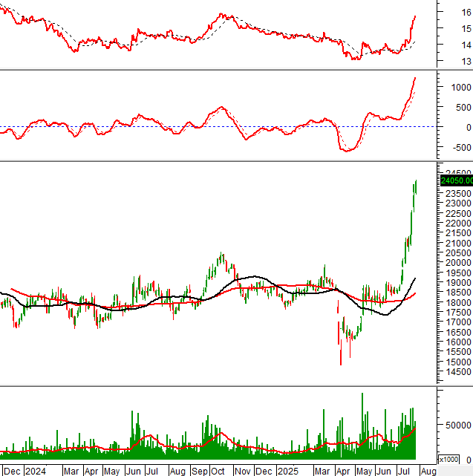Image resolution: width=473 pixels, height=476 pixels.
Task: Click the 50000 volume axis label
Action: pos(454,425)
